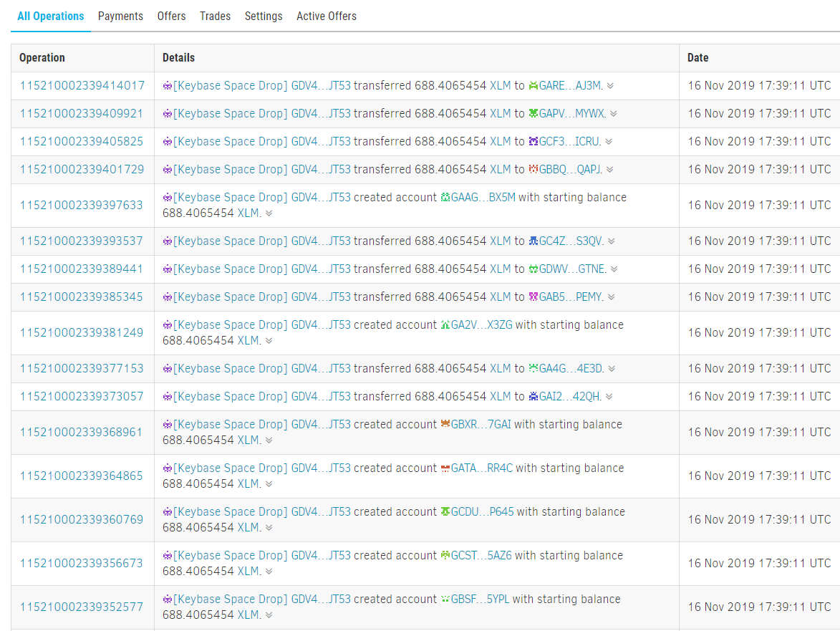Expand details of GATA…RR4C account creation
The height and width of the screenshot is (631, 840).
point(269,484)
